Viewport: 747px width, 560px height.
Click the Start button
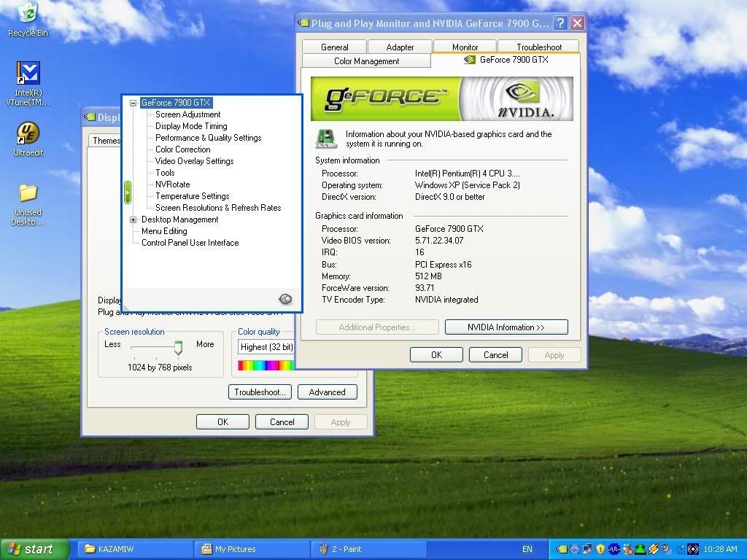pos(34,549)
